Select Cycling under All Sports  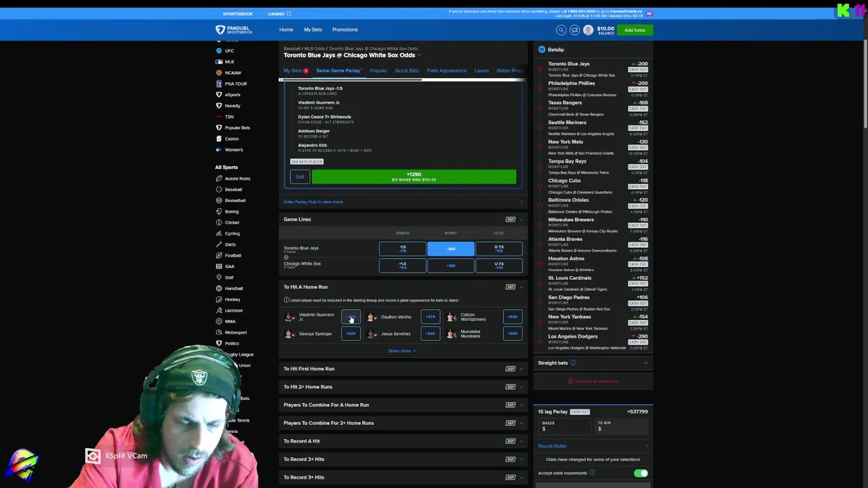point(231,233)
